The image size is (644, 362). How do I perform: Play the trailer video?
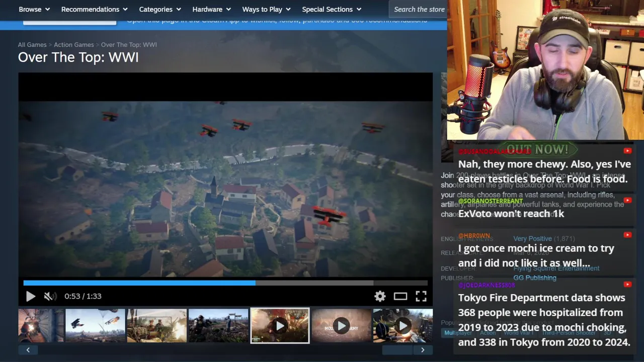point(30,296)
